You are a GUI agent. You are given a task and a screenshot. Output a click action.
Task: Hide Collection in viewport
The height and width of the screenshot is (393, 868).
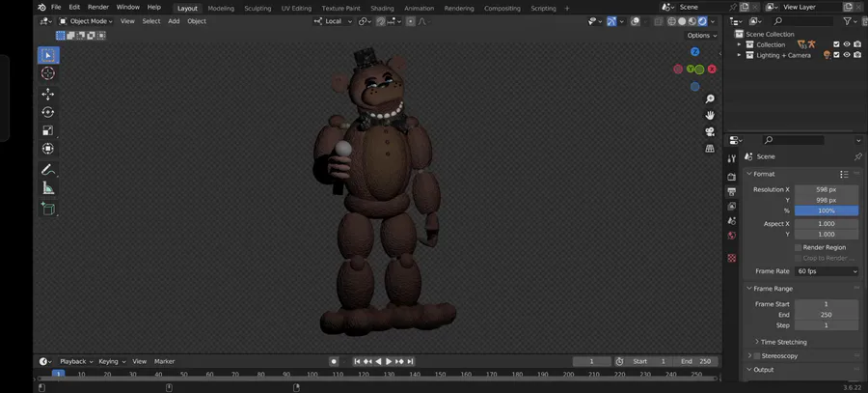(847, 44)
